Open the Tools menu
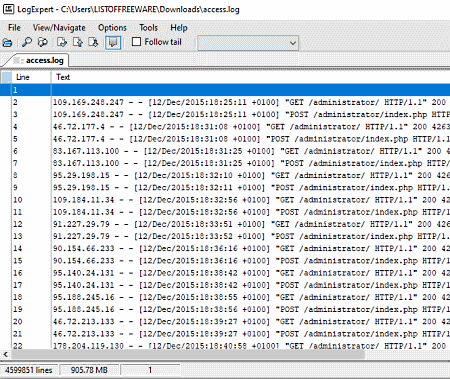Viewport: 450px width, 379px height. point(148,28)
